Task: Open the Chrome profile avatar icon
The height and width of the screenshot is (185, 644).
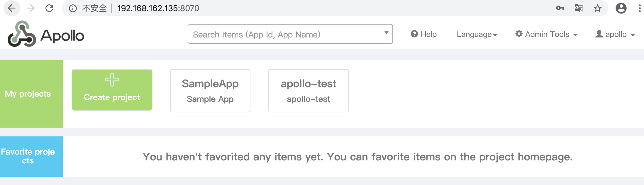Action: click(621, 8)
